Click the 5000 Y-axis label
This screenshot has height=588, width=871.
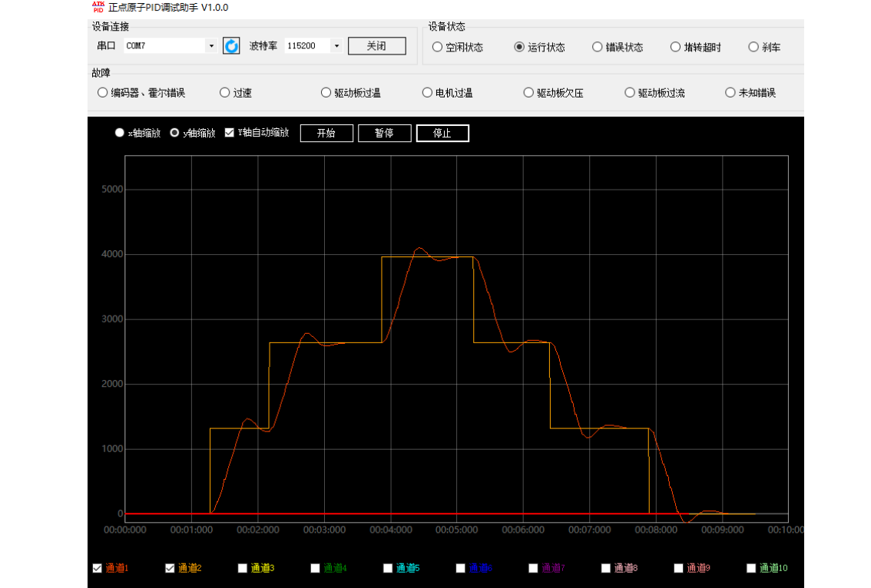point(112,190)
